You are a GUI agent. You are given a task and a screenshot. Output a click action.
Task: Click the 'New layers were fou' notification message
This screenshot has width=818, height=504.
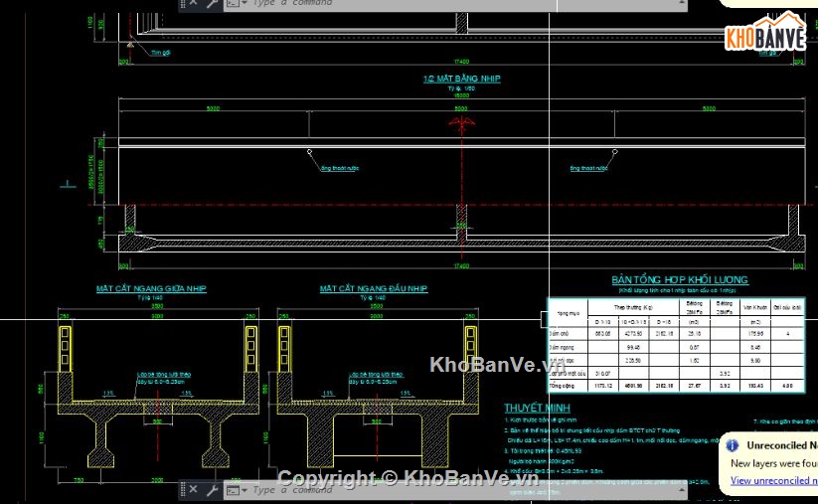(773, 463)
